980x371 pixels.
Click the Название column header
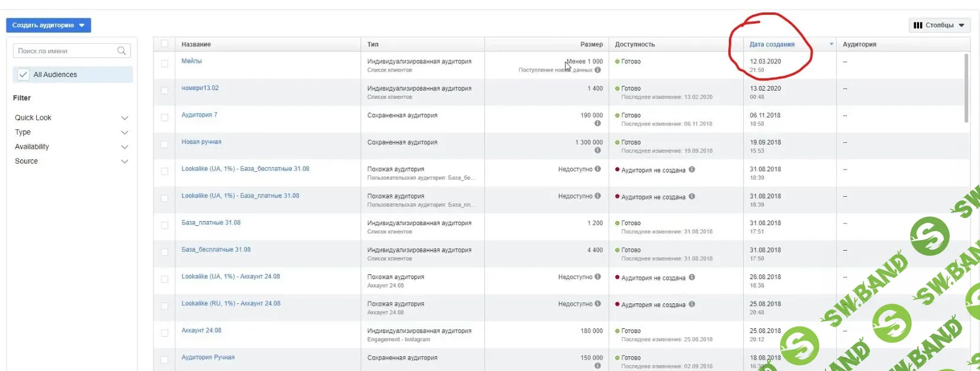[x=196, y=44]
